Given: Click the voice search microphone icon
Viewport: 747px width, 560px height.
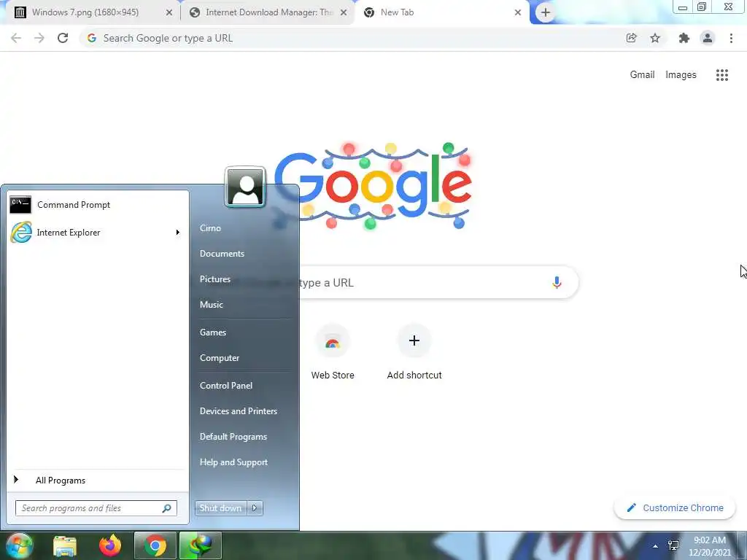Looking at the screenshot, I should point(557,282).
